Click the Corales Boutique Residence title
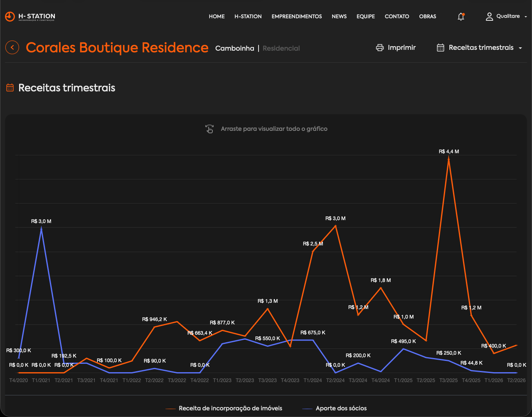 pyautogui.click(x=117, y=47)
